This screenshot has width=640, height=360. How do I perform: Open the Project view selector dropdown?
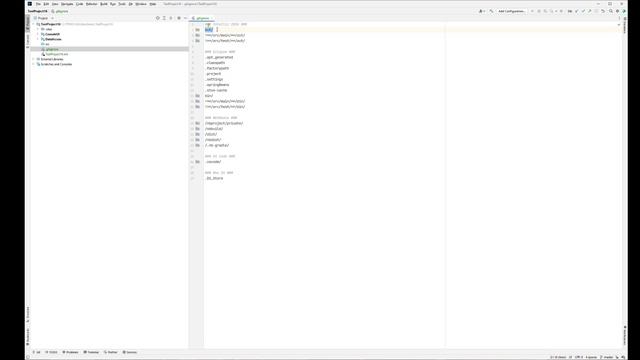click(44, 18)
